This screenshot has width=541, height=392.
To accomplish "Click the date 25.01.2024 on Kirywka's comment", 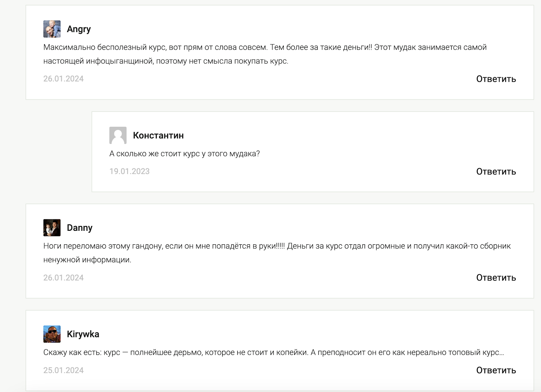I will (x=63, y=370).
